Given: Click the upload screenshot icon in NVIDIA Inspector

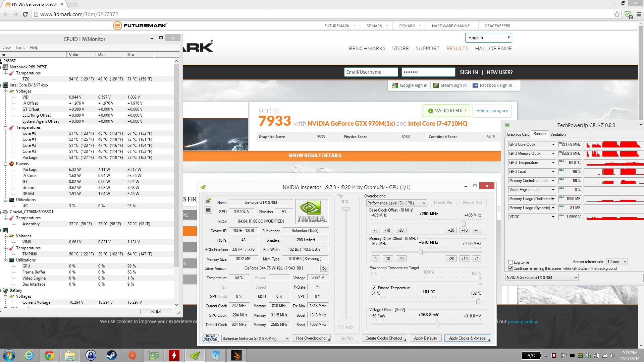Looking at the screenshot, I should pos(208,201).
